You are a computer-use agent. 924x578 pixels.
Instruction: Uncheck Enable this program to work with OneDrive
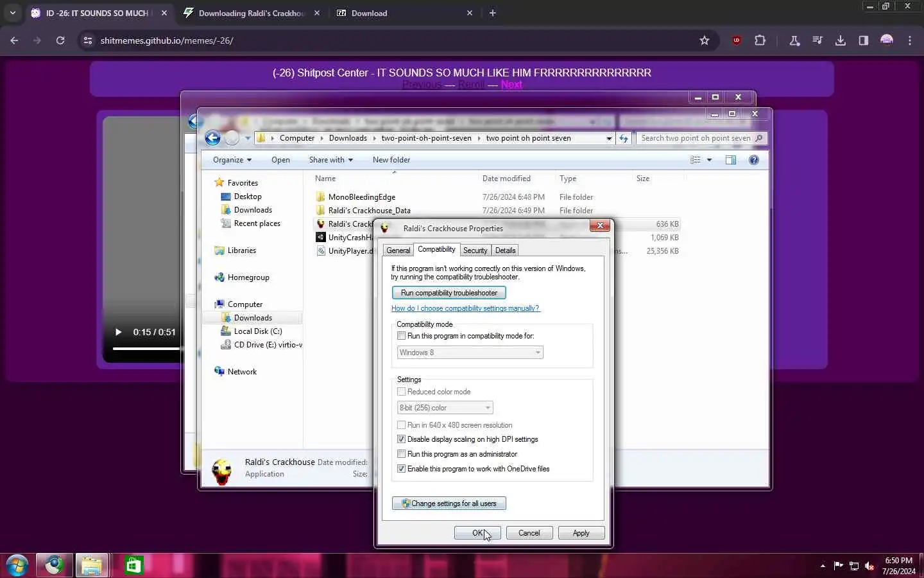(x=401, y=469)
